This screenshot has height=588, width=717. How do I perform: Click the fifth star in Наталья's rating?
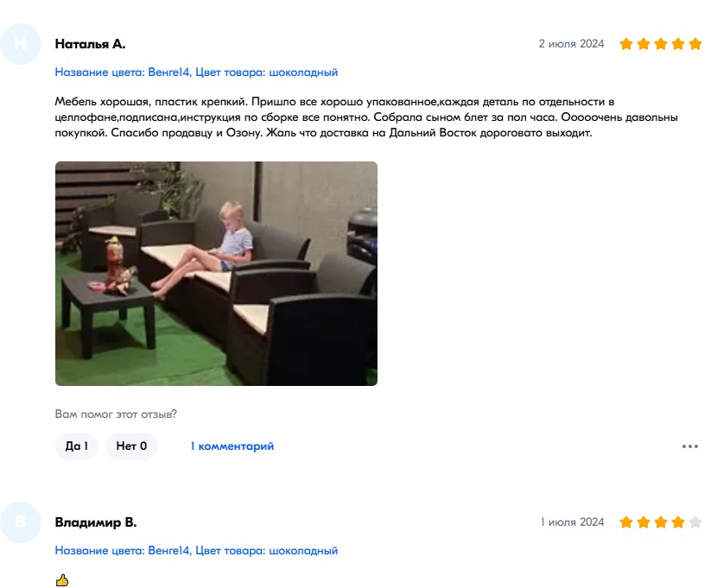pyautogui.click(x=695, y=44)
